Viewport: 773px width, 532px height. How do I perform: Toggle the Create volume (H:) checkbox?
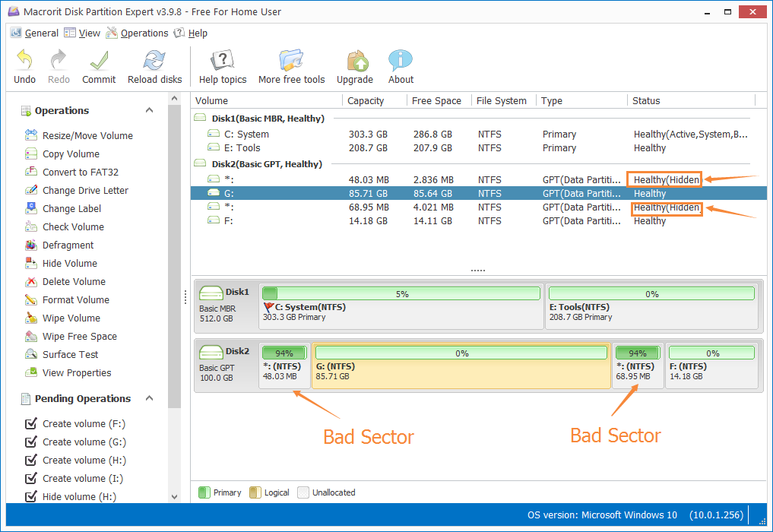[31, 460]
